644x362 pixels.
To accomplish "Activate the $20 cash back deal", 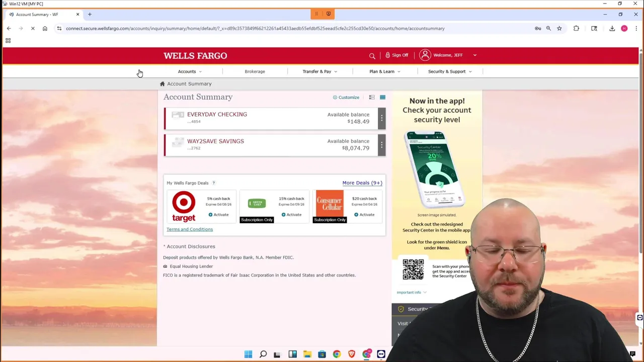I will [x=364, y=215].
